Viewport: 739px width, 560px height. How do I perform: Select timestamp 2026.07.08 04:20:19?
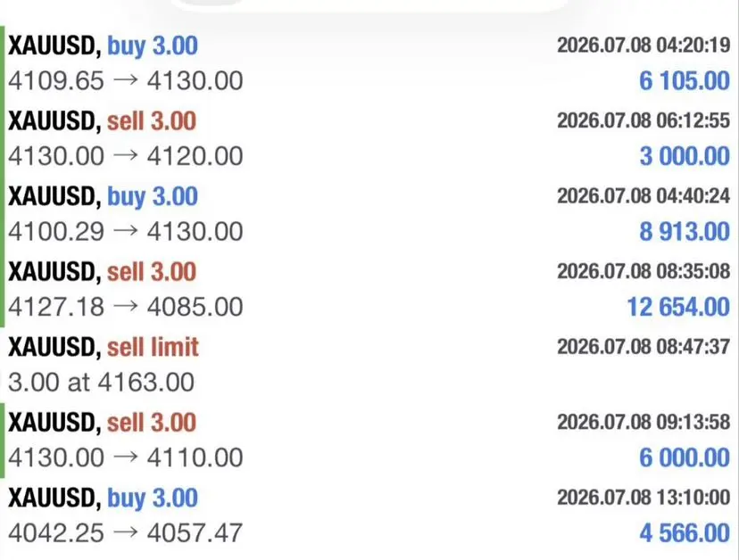pos(644,45)
